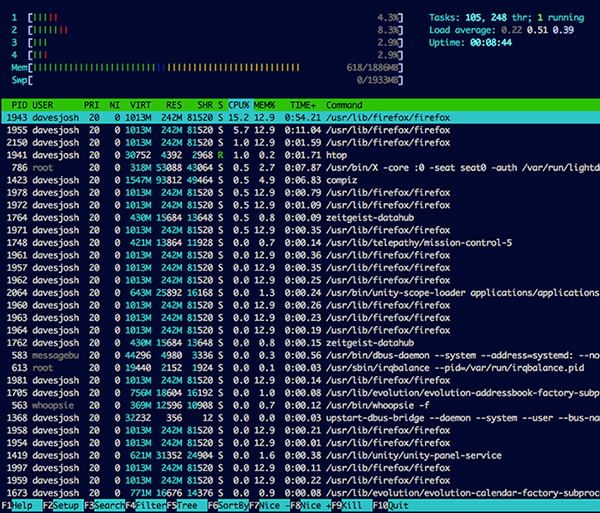Click F7 Nice minus button
The height and width of the screenshot is (513, 600).
(x=270, y=505)
